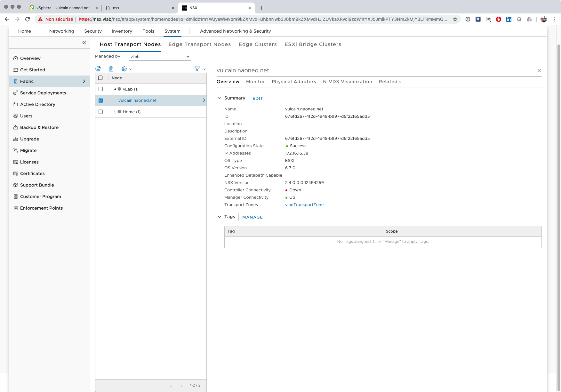Click the configure NSX gear icon in node toolbar
The width and height of the screenshot is (561, 392).
tap(98, 69)
